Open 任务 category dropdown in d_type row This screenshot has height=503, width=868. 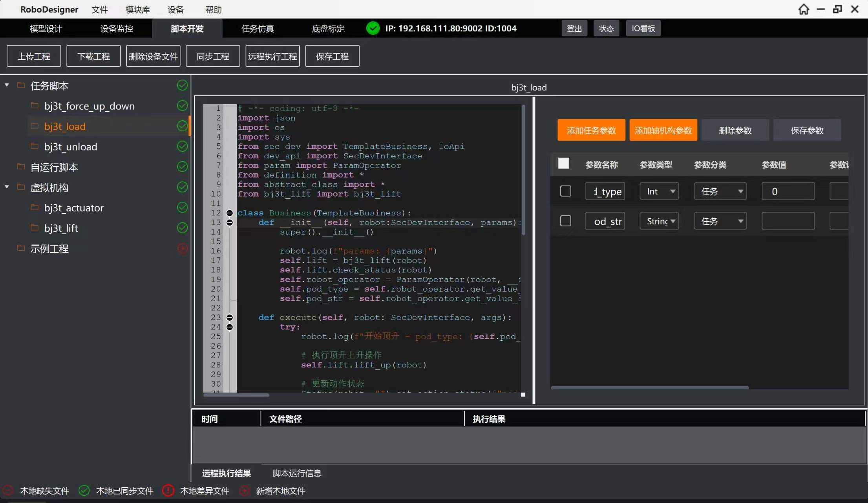click(x=720, y=191)
